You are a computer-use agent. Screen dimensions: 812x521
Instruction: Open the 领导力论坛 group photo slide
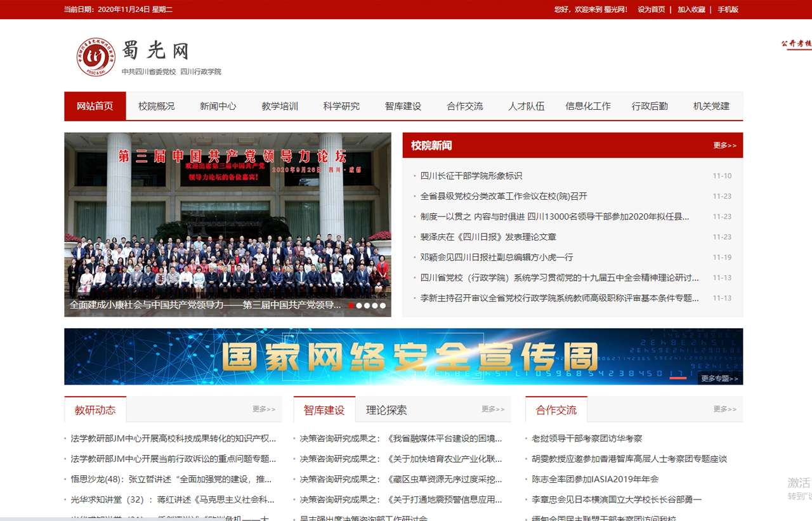[x=228, y=216]
